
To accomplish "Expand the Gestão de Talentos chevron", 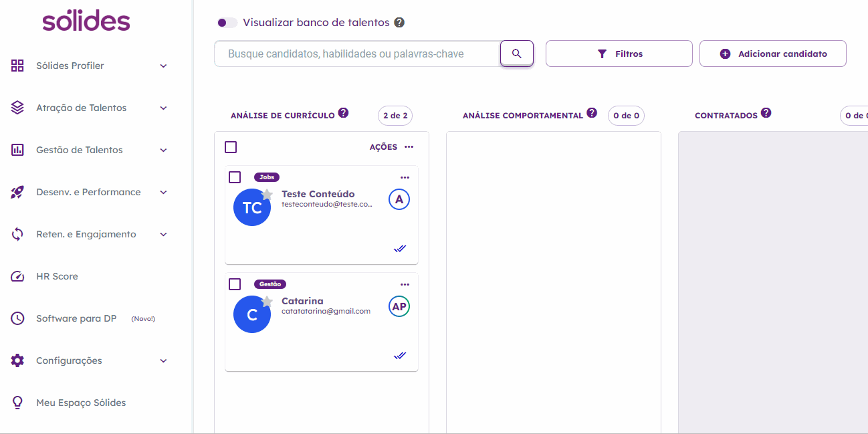I will [x=164, y=150].
